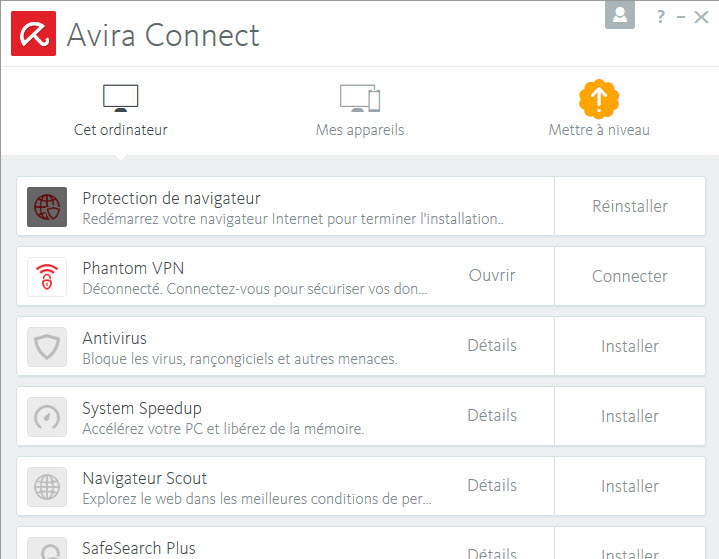Switch to the Mes appareils tab

tap(360, 111)
